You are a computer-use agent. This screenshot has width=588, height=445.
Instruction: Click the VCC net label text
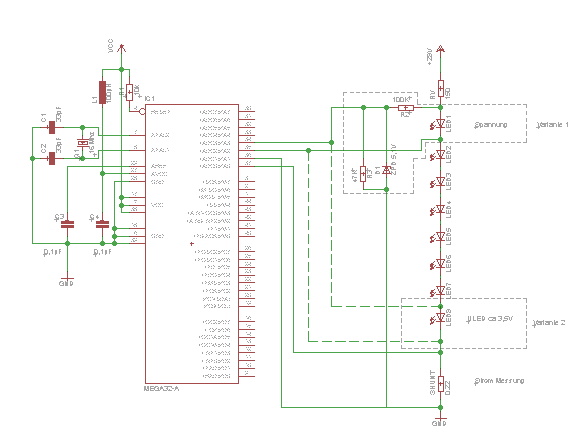111,45
